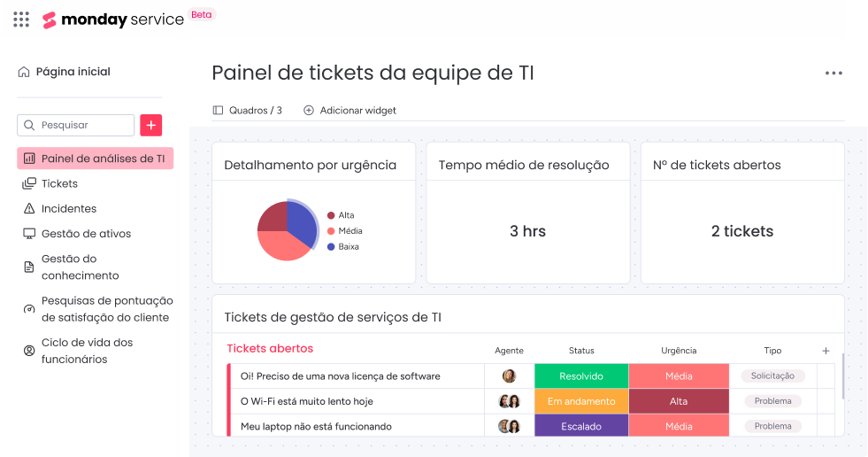
Task: Click the agent avatar in the Wi-Fi row
Action: (509, 401)
